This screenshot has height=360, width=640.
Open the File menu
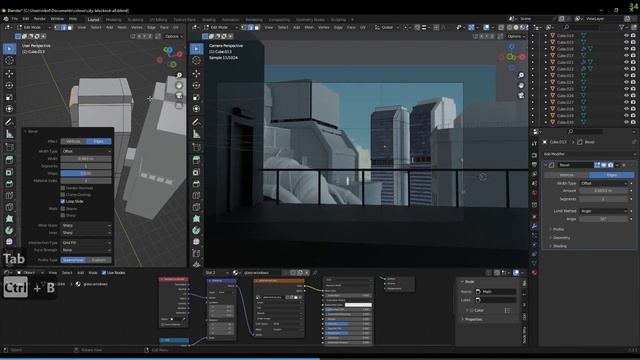tap(15, 19)
